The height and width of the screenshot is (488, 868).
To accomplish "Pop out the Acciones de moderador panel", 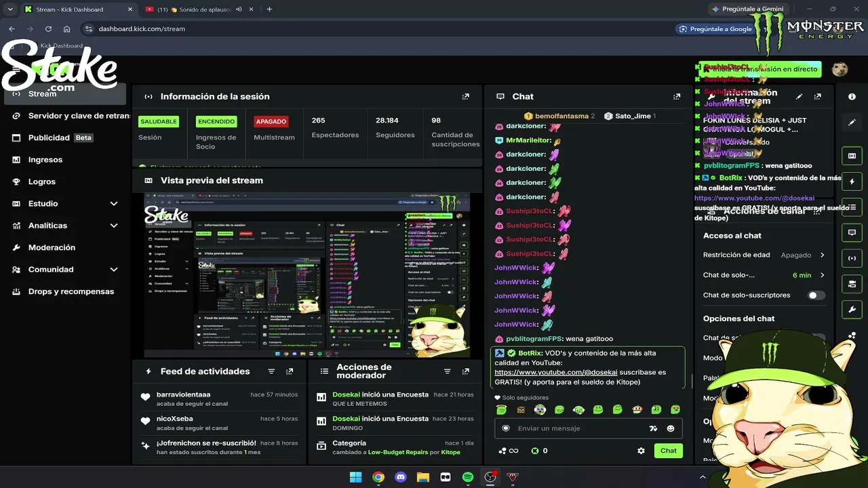I will 465,371.
